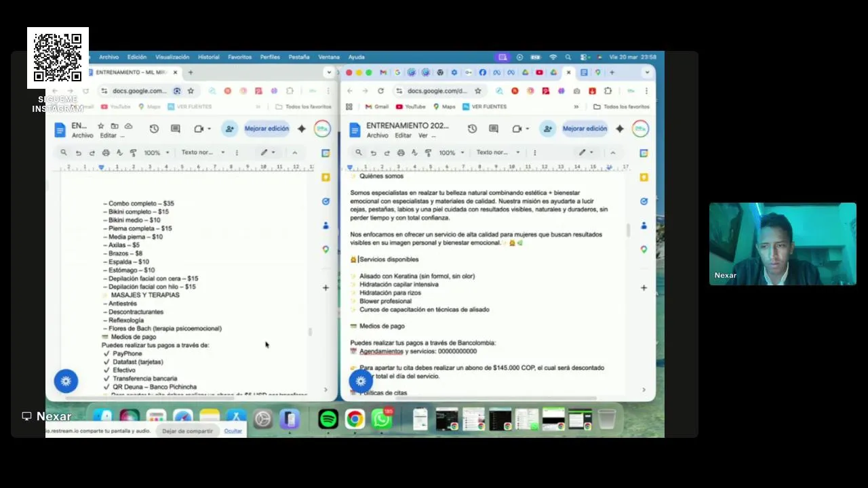Print left document
This screenshot has height=488, width=868.
pyautogui.click(x=106, y=152)
